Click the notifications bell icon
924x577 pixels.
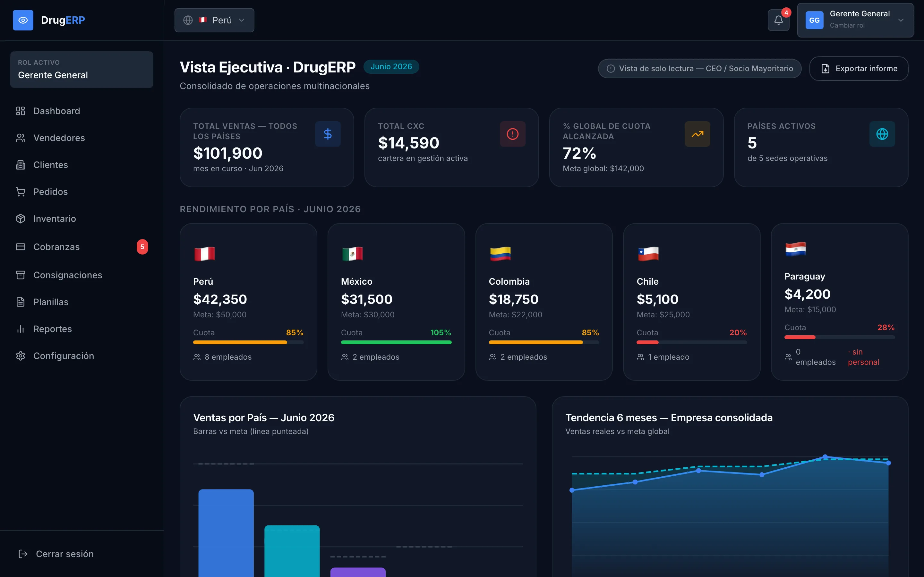(778, 20)
